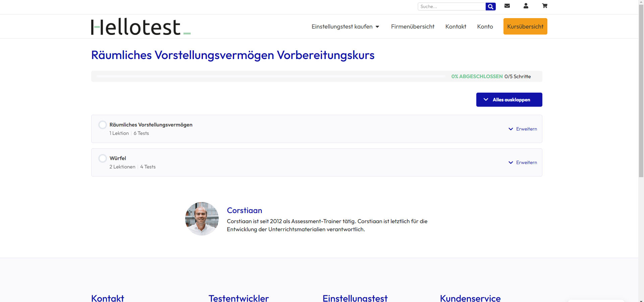644x302 pixels.
Task: Click the search magnifier button
Action: pos(490,6)
